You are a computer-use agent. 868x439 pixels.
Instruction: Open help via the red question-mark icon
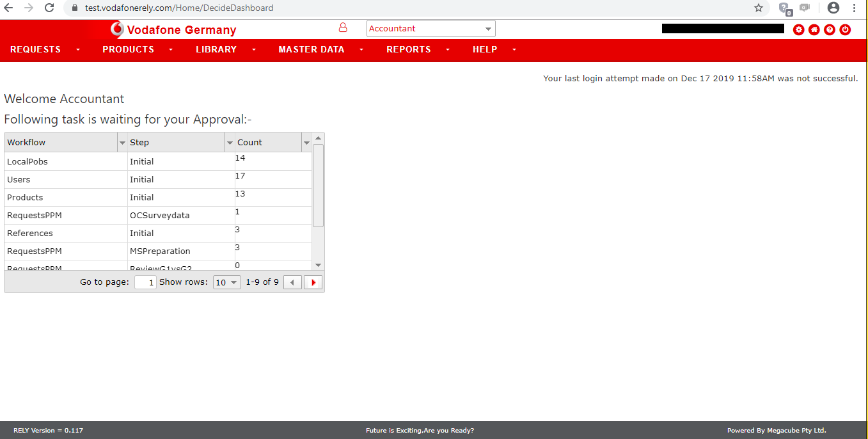tap(829, 29)
